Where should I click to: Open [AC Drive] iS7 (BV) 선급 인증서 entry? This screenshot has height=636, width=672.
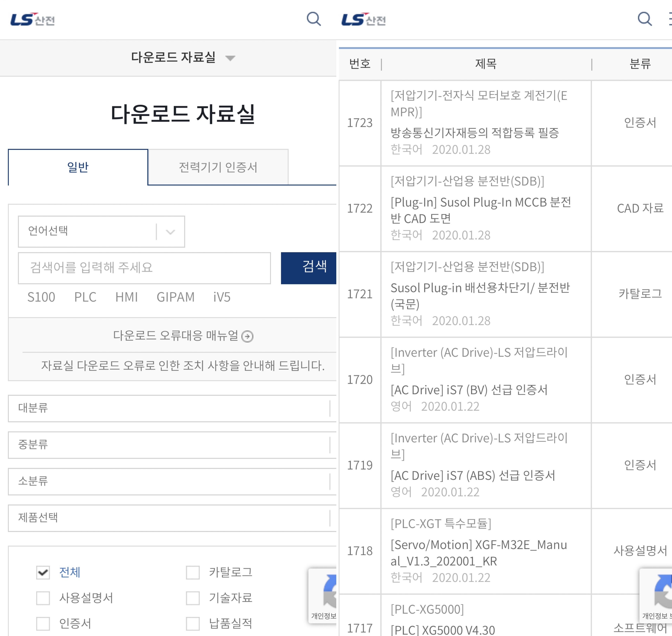point(469,390)
